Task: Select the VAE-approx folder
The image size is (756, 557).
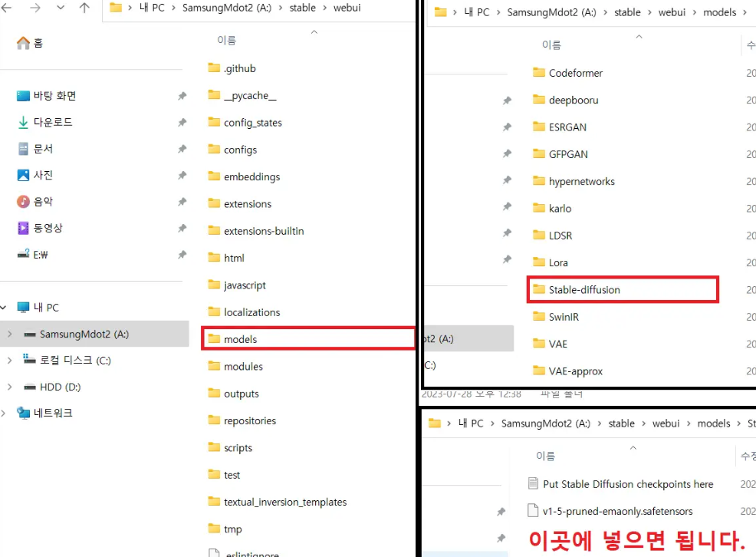Action: tap(567, 371)
